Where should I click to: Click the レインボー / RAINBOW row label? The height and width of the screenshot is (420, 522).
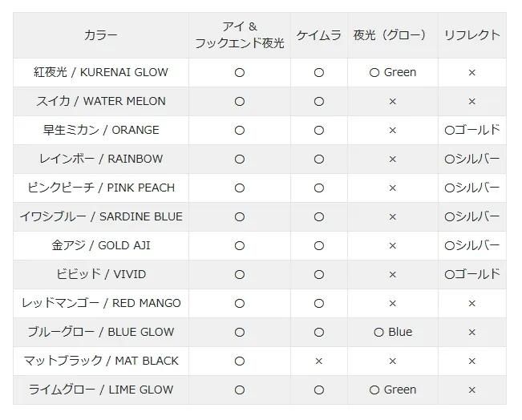101,159
